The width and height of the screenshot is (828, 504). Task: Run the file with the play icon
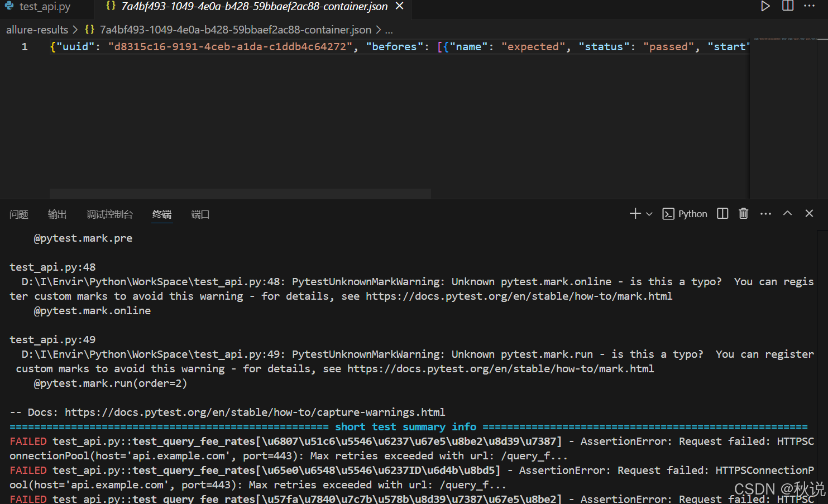click(765, 6)
